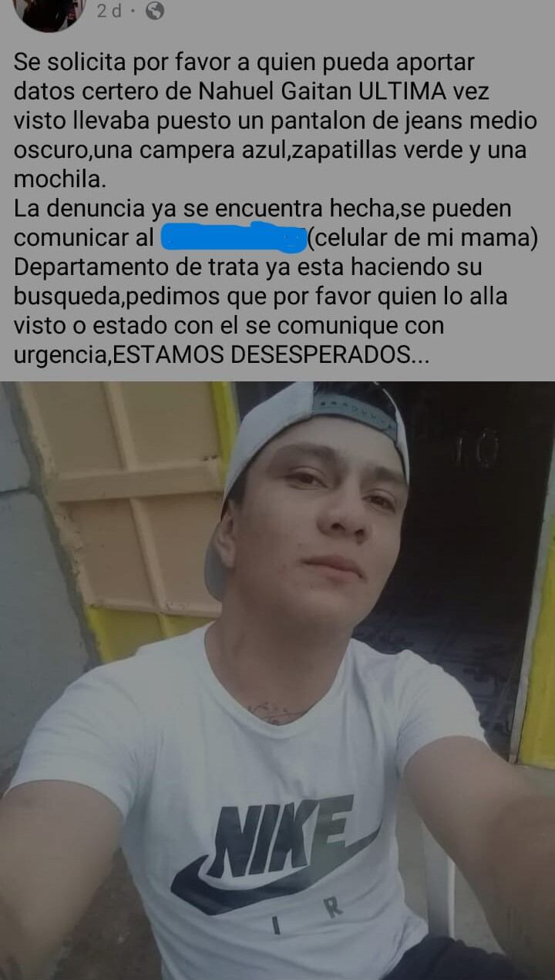Image resolution: width=555 pixels, height=980 pixels.
Task: Click the globe public privacy icon
Action: [155, 12]
